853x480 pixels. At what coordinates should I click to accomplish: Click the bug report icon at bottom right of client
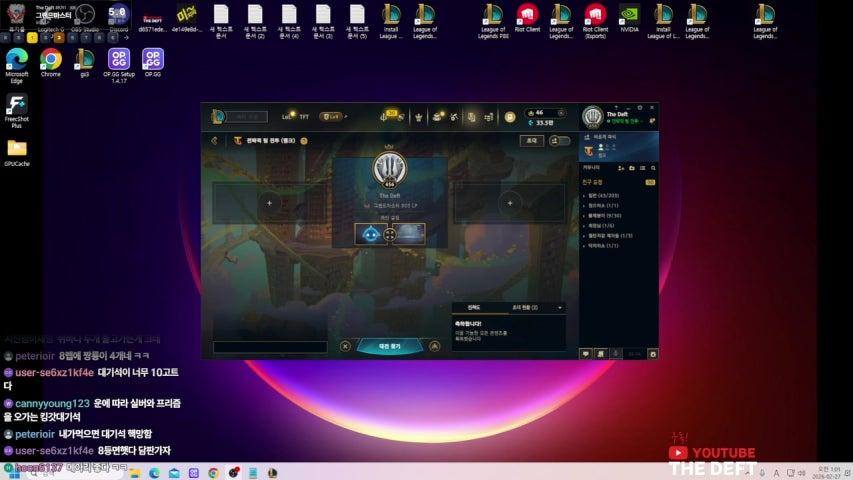[x=653, y=354]
